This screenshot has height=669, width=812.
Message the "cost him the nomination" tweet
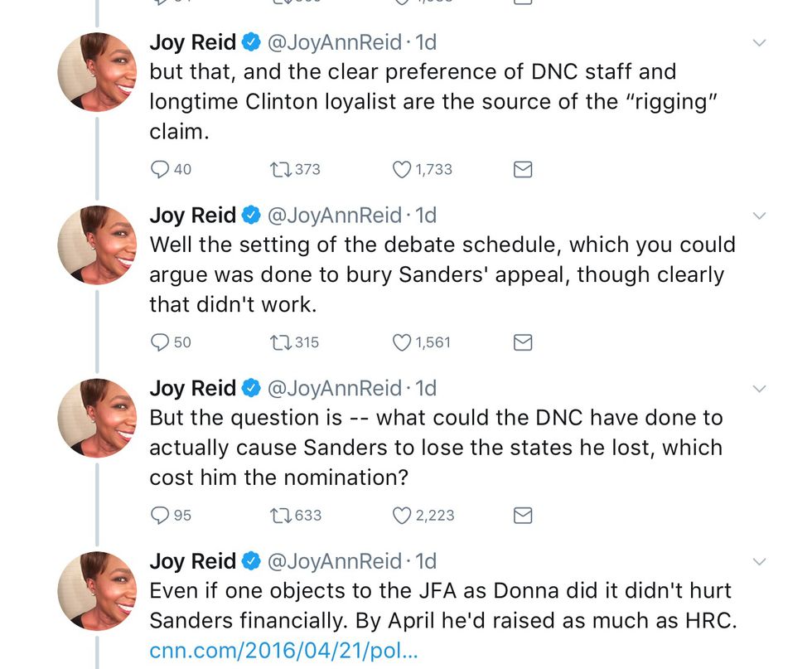[x=523, y=516]
